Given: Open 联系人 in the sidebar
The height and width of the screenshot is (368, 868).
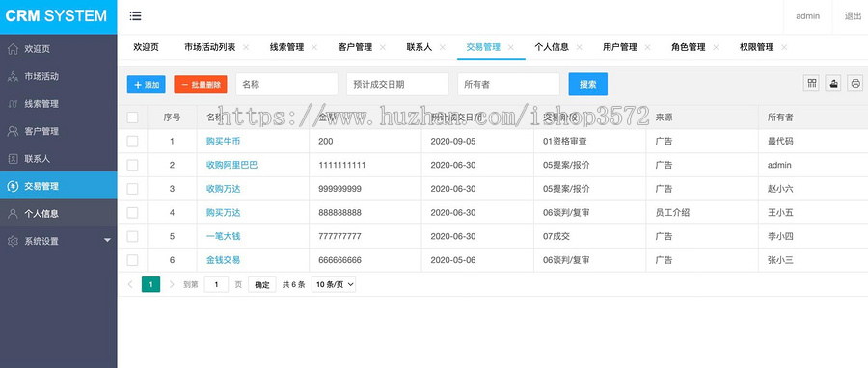Looking at the screenshot, I should [58, 159].
